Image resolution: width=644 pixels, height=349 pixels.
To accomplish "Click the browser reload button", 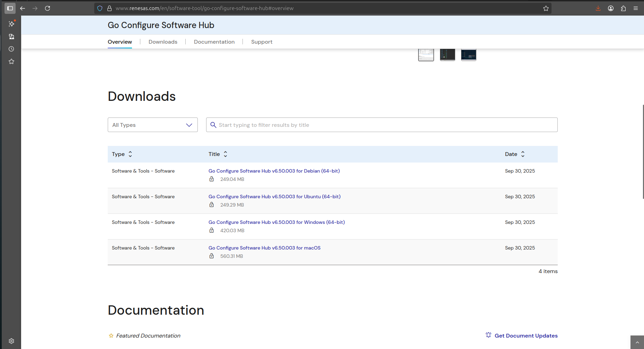I will (x=47, y=8).
